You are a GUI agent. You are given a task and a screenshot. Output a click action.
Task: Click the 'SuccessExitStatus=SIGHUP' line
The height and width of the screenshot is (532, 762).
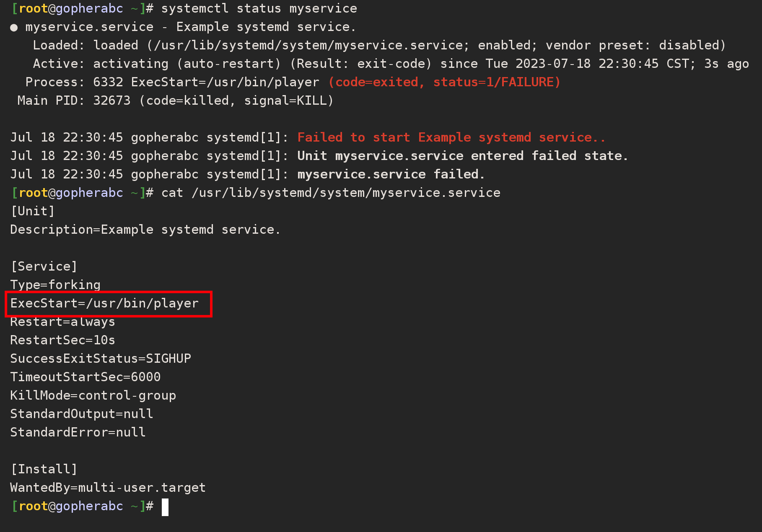coord(101,359)
